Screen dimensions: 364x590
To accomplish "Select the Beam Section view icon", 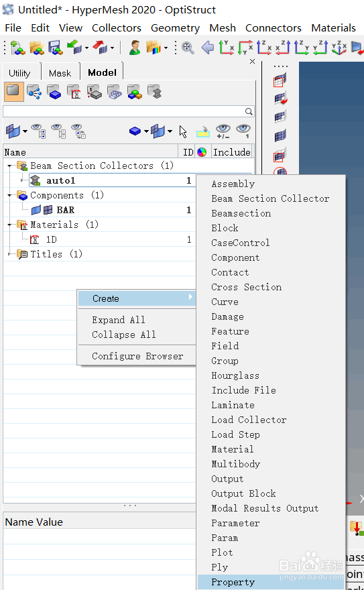I will [155, 92].
